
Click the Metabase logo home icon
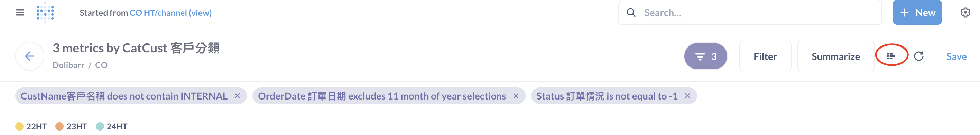tap(45, 12)
